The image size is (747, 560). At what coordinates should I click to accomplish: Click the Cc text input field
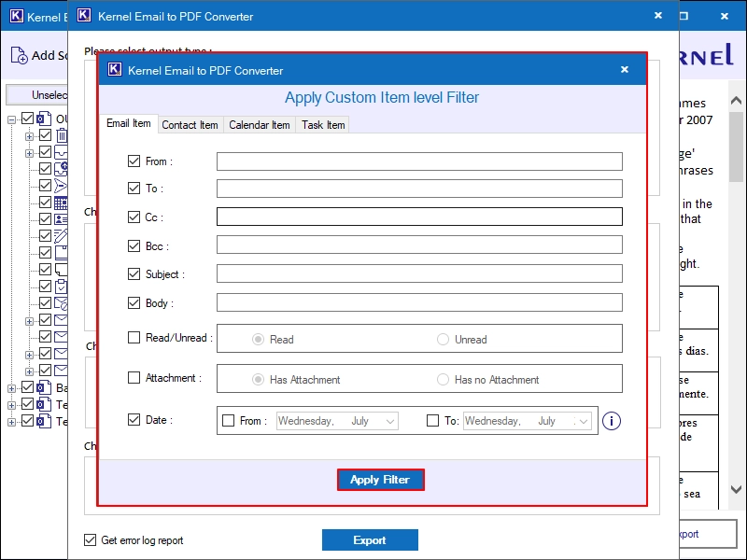point(419,217)
